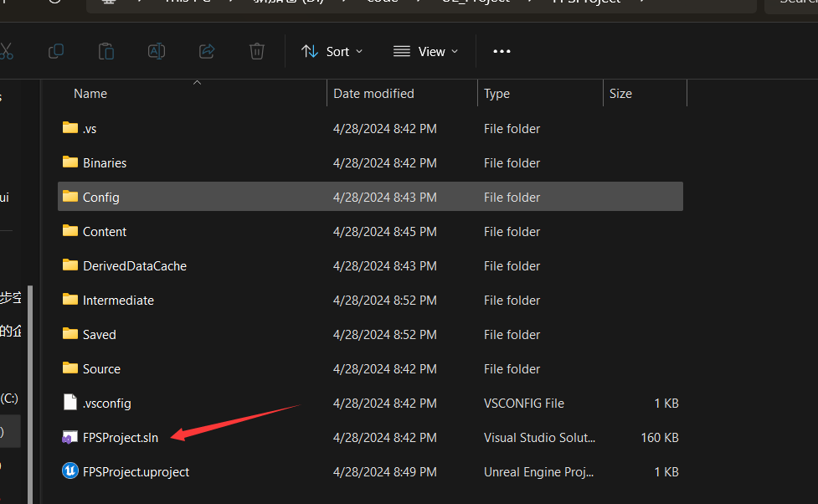Sort by Date modified column header
Image resolution: width=818 pixels, height=504 pixels.
tap(373, 94)
